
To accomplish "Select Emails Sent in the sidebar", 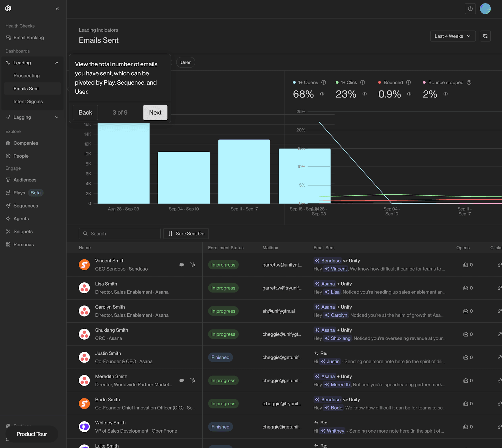I will click(33, 89).
